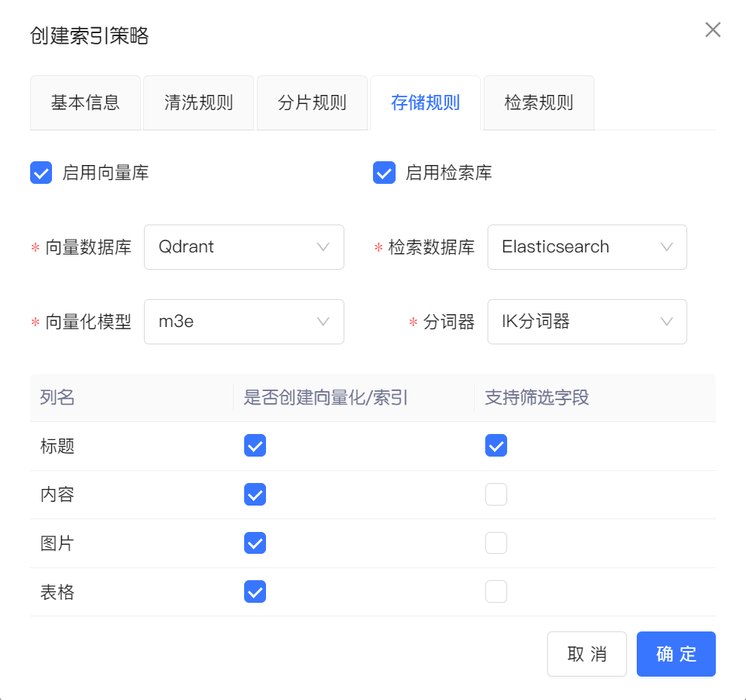Uncheck vectorization for the 标题 row
This screenshot has width=746, height=700.
click(x=255, y=446)
